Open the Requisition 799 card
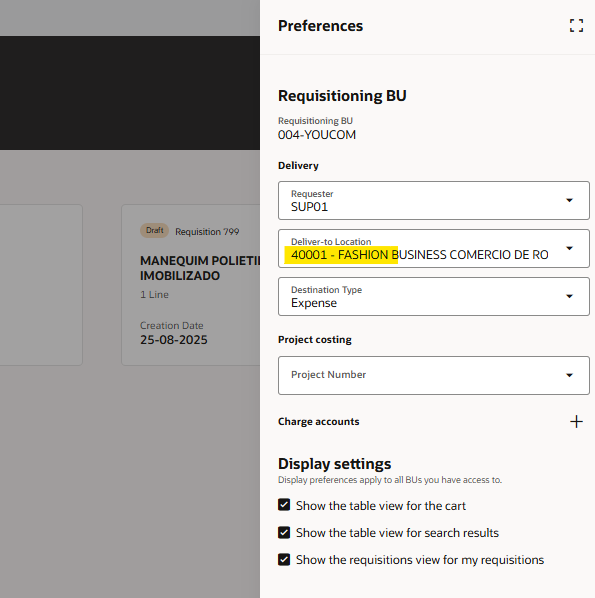The width and height of the screenshot is (595, 598). click(x=191, y=285)
